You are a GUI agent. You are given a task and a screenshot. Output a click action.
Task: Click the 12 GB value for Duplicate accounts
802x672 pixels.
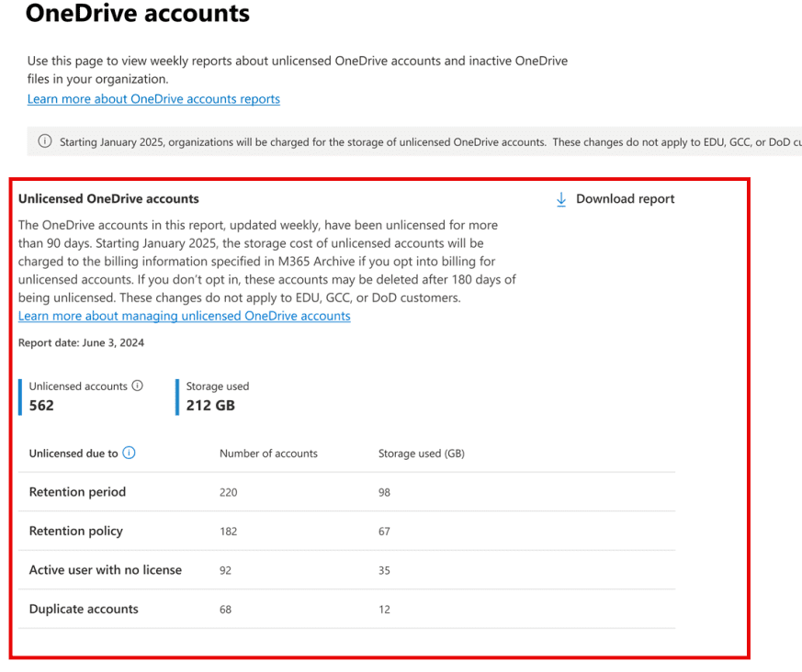tap(384, 610)
